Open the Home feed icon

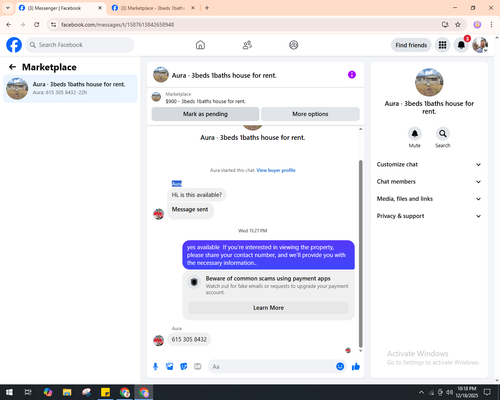point(200,45)
